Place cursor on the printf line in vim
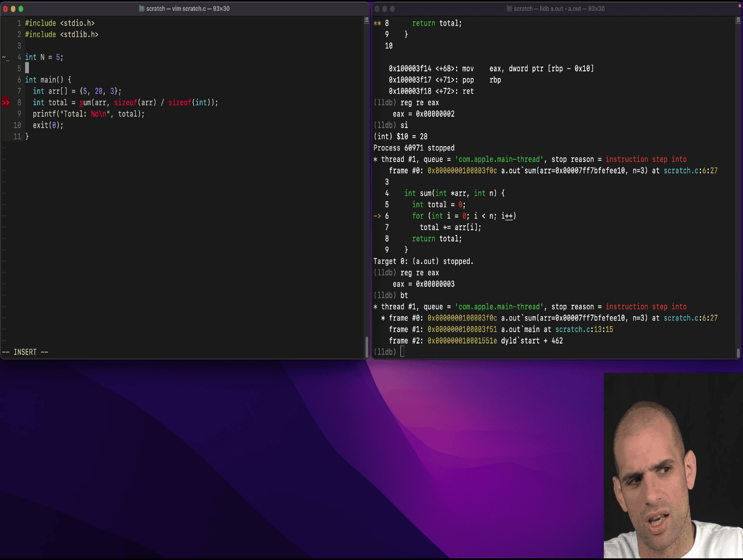The width and height of the screenshot is (743, 560). pyautogui.click(x=88, y=114)
